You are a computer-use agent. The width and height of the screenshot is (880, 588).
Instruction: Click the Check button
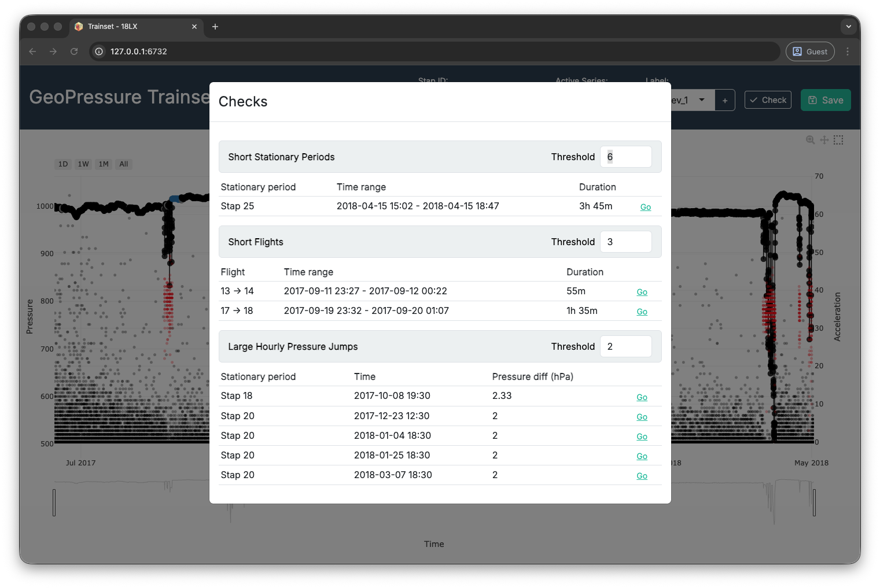tap(768, 100)
